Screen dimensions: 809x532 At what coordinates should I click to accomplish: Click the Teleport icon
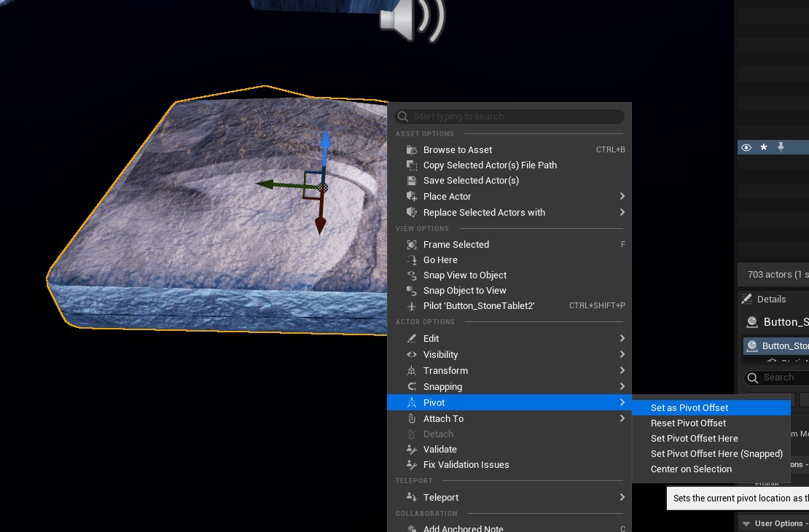tap(411, 497)
